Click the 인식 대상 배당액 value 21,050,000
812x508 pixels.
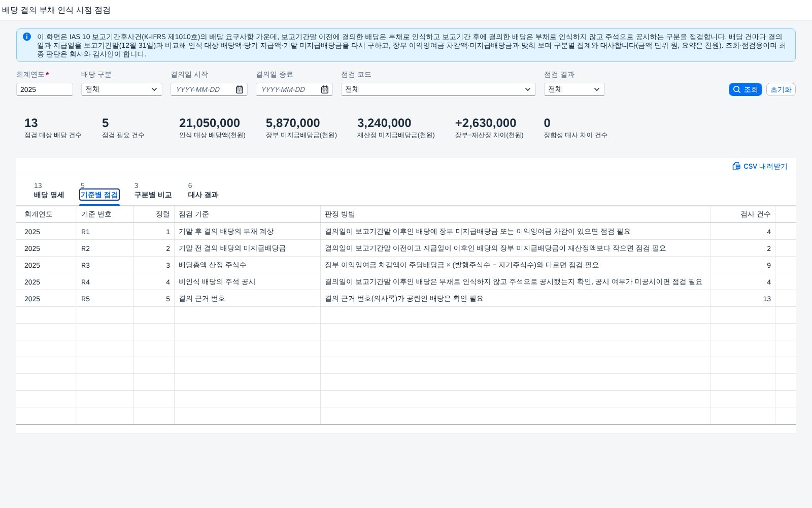[x=210, y=123]
